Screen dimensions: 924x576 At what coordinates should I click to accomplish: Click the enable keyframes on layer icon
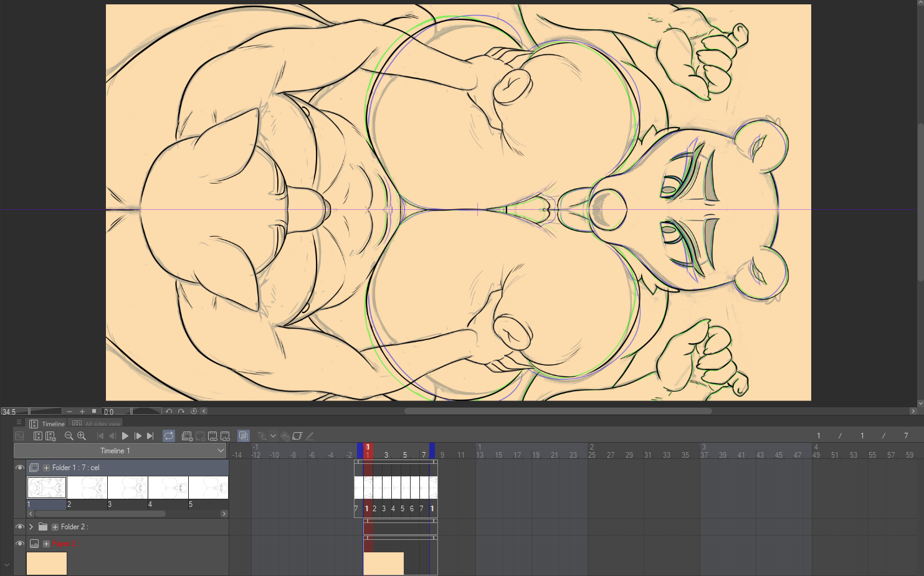(x=298, y=436)
